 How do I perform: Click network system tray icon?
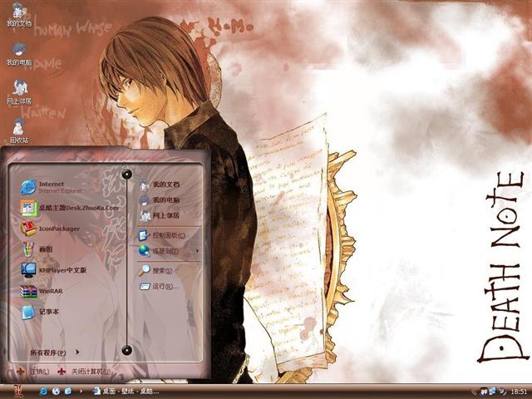click(x=492, y=392)
